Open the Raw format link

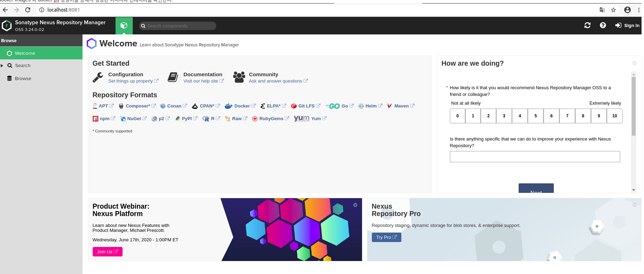point(236,119)
